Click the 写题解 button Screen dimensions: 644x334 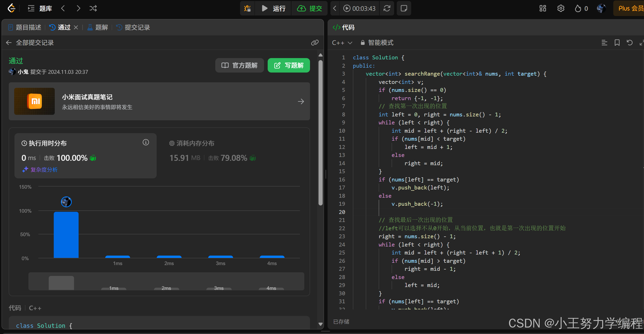[289, 65]
